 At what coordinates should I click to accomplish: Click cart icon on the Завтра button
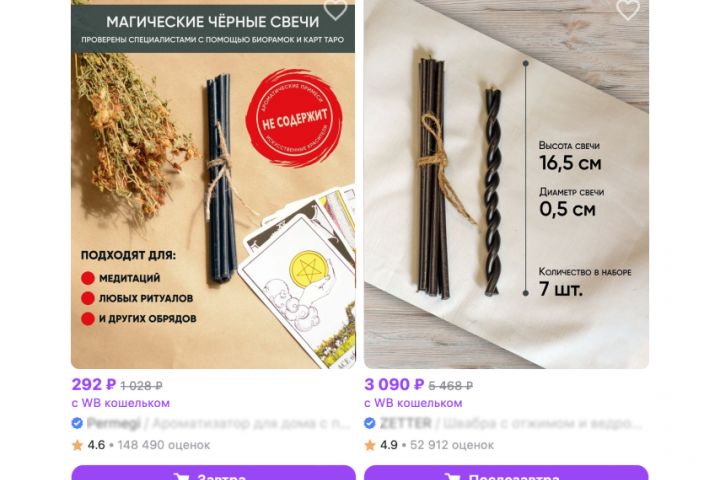[181, 476]
